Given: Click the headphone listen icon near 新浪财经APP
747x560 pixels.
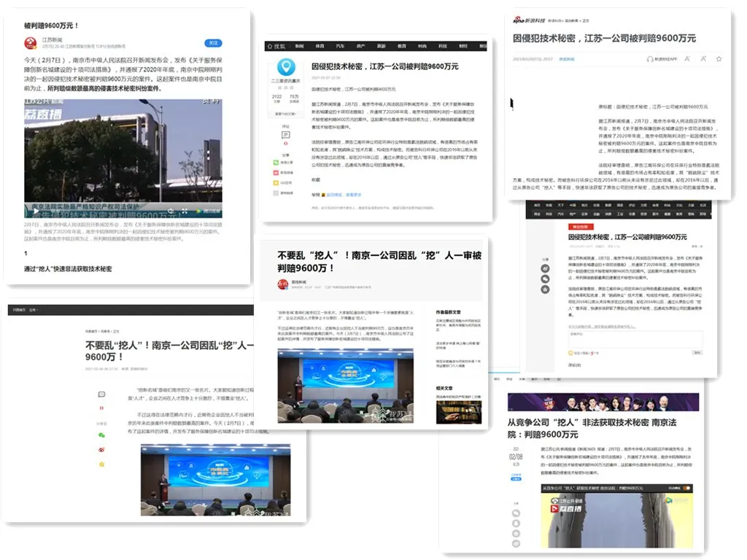Looking at the screenshot, I should pos(649,58).
